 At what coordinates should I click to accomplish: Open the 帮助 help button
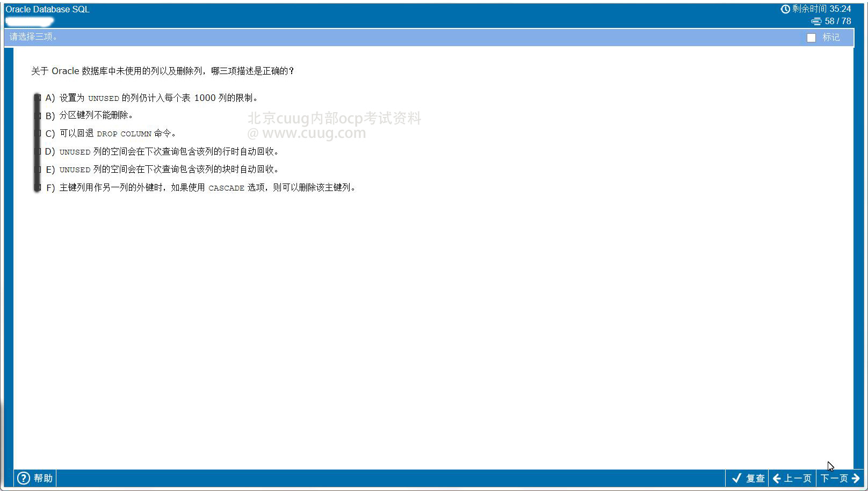click(35, 478)
